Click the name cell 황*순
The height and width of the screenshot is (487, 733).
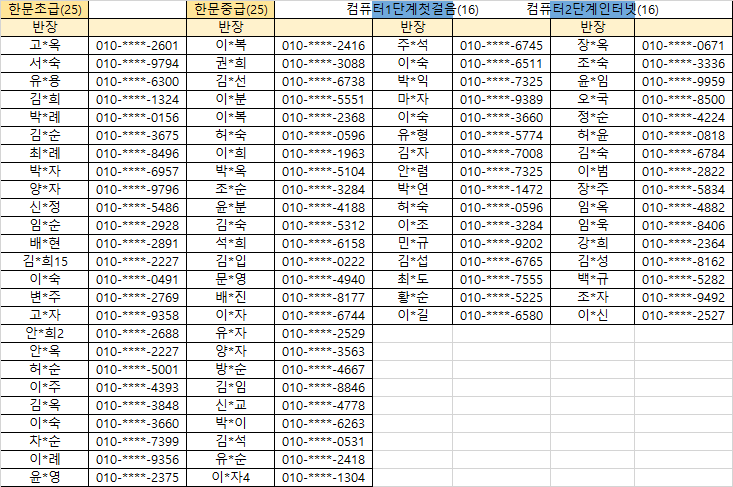[x=413, y=297]
